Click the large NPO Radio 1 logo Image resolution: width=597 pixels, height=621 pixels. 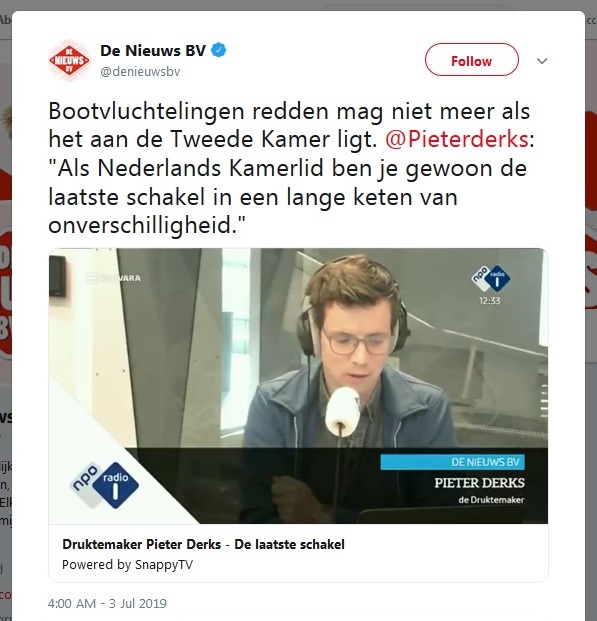coord(105,485)
